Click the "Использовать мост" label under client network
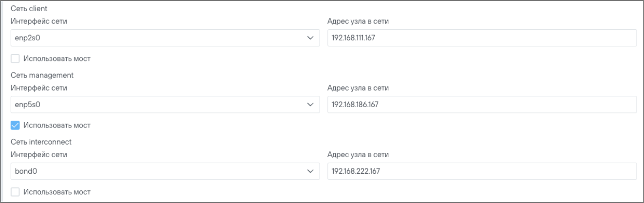 [57, 59]
